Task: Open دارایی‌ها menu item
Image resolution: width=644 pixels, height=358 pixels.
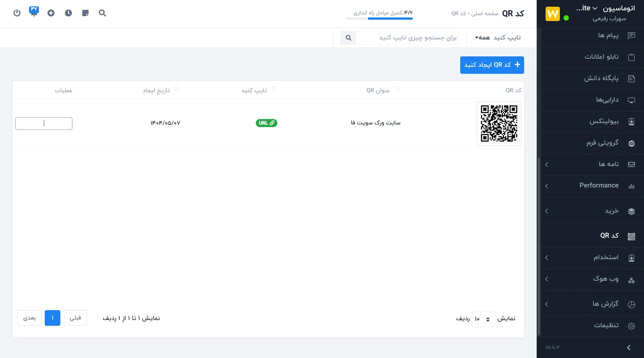Action: point(592,100)
